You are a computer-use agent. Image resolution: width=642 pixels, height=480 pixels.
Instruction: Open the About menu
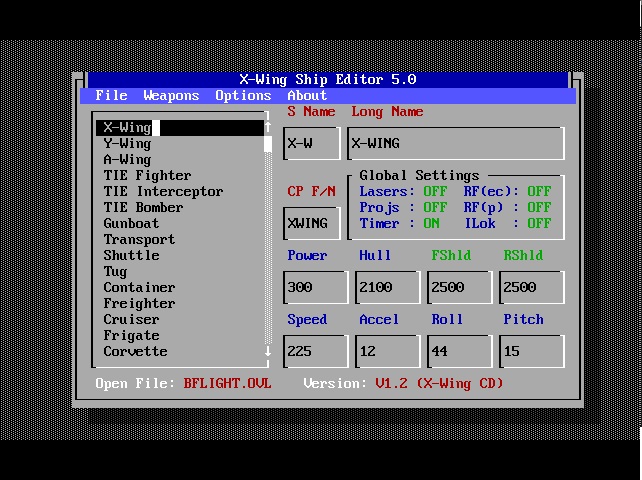point(307,95)
